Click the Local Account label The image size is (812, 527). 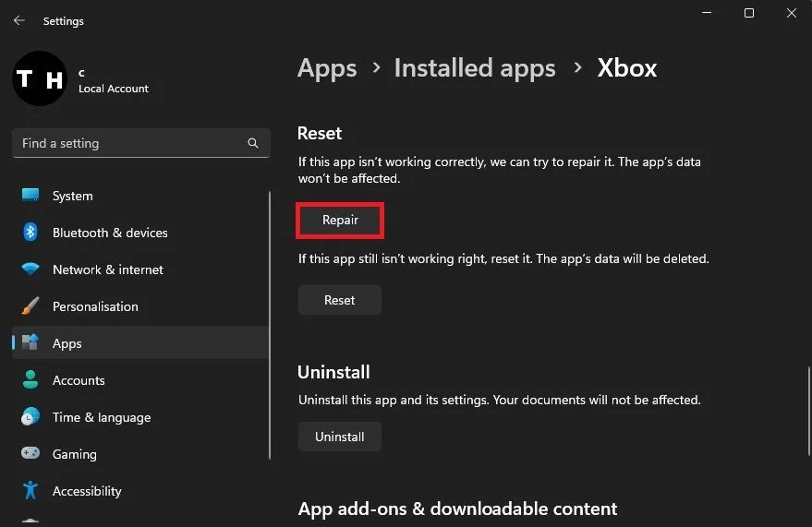click(x=114, y=89)
